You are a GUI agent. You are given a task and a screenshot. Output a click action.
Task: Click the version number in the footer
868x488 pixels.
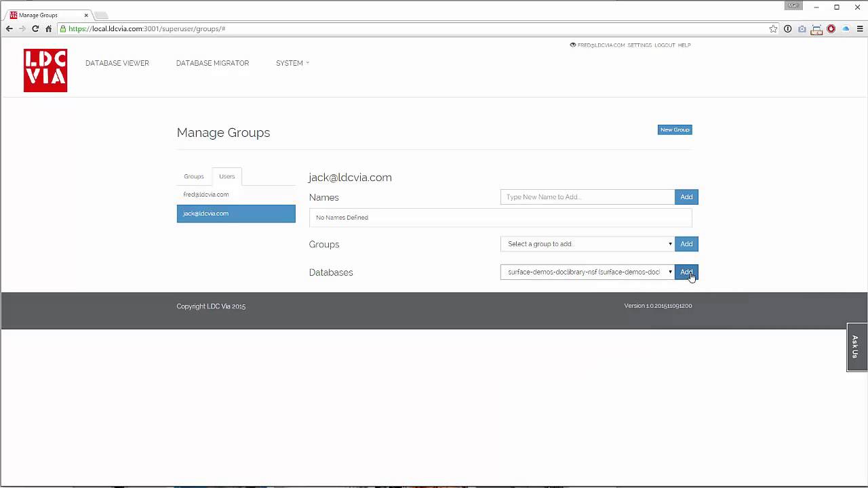tap(658, 306)
